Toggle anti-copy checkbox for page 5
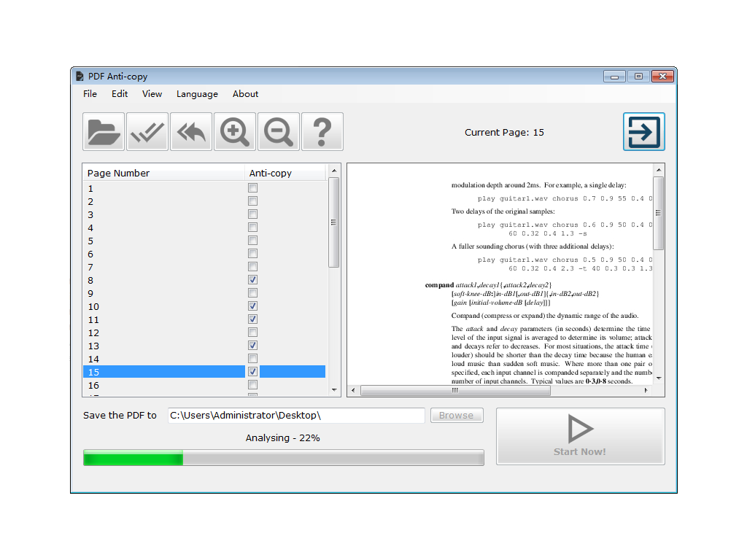Viewport: 747px width, 560px height. click(253, 241)
